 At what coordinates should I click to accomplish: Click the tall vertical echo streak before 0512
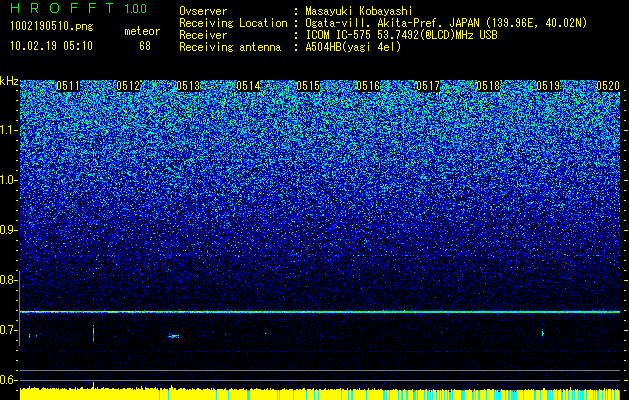pyautogui.click(x=93, y=333)
